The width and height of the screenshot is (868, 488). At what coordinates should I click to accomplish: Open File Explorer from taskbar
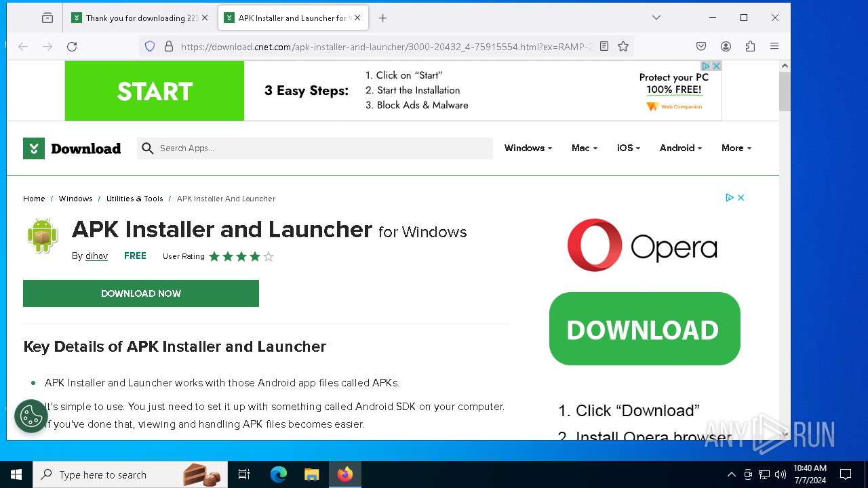(x=311, y=474)
